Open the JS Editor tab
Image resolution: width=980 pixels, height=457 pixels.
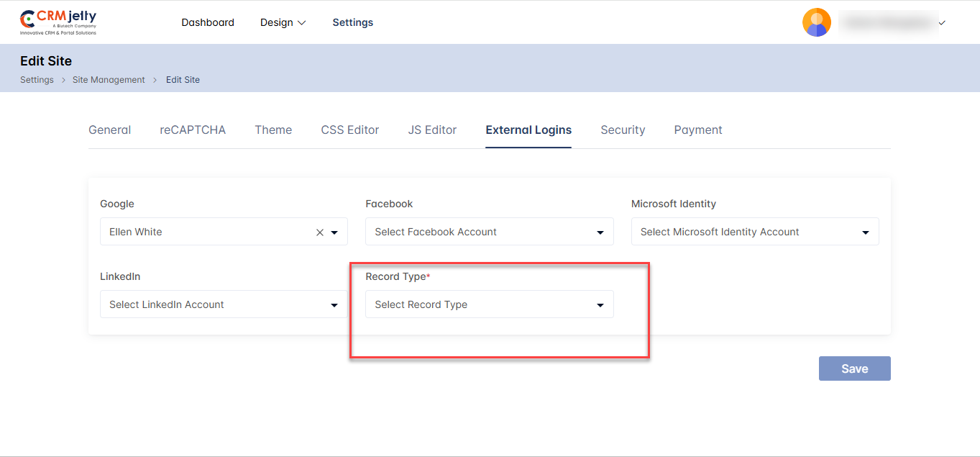coord(432,130)
